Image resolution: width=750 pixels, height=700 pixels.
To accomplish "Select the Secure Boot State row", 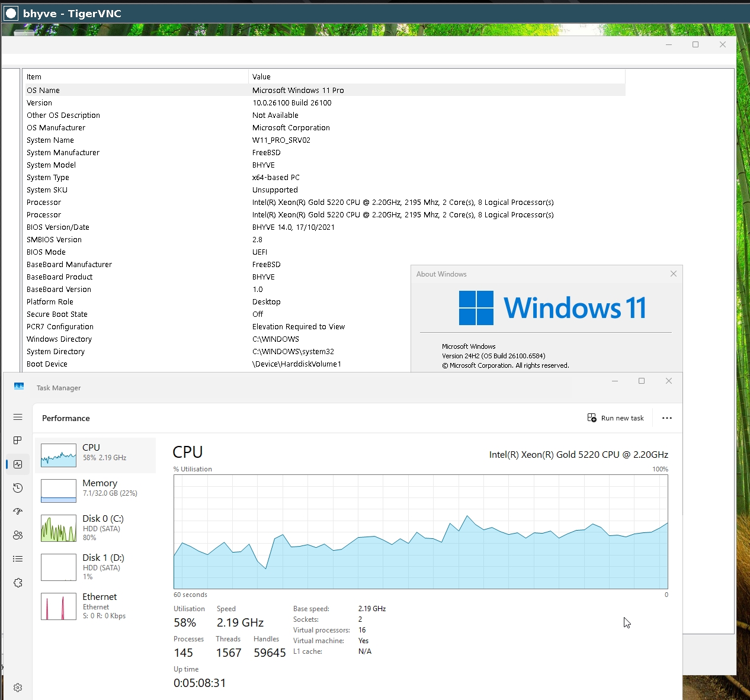I will click(x=57, y=314).
